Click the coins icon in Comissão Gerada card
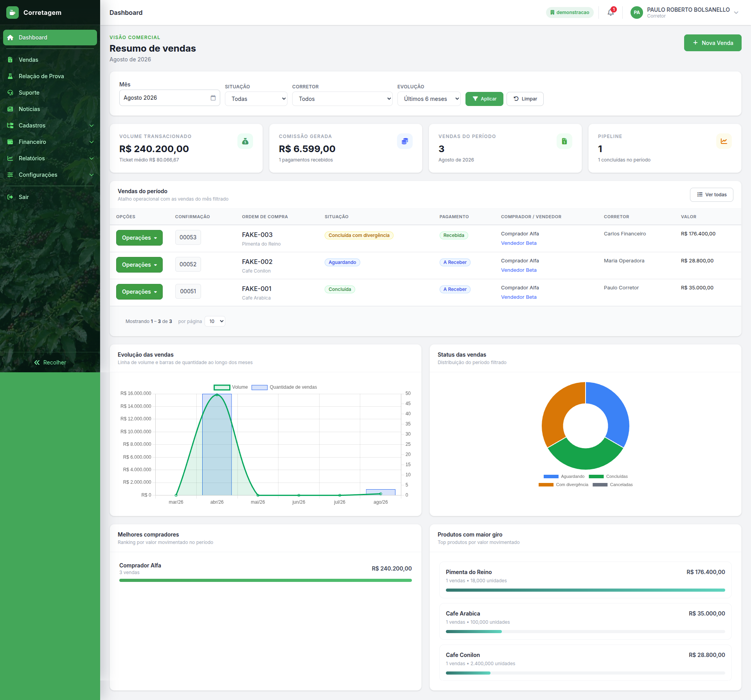 [405, 141]
